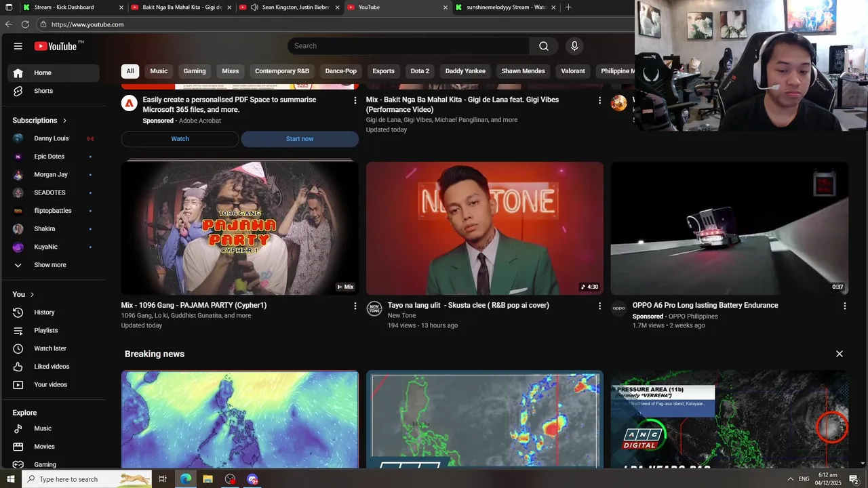Select the Valorant filter chip
The height and width of the screenshot is (488, 868).
[x=573, y=71]
